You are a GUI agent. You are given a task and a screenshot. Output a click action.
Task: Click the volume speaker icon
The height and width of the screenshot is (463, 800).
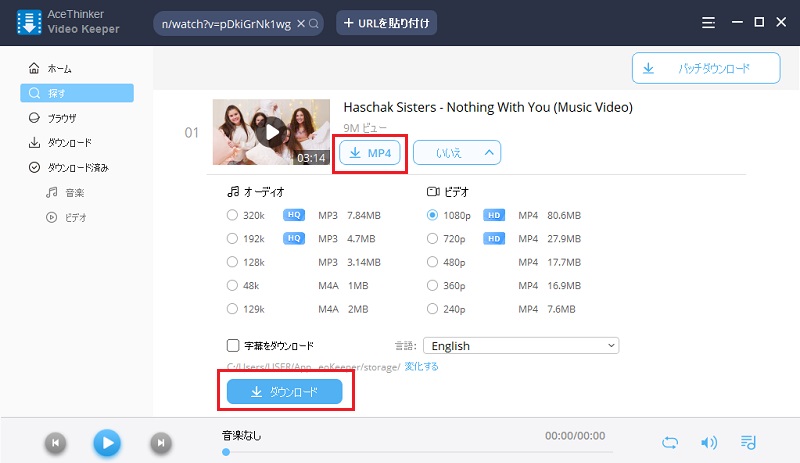[709, 442]
